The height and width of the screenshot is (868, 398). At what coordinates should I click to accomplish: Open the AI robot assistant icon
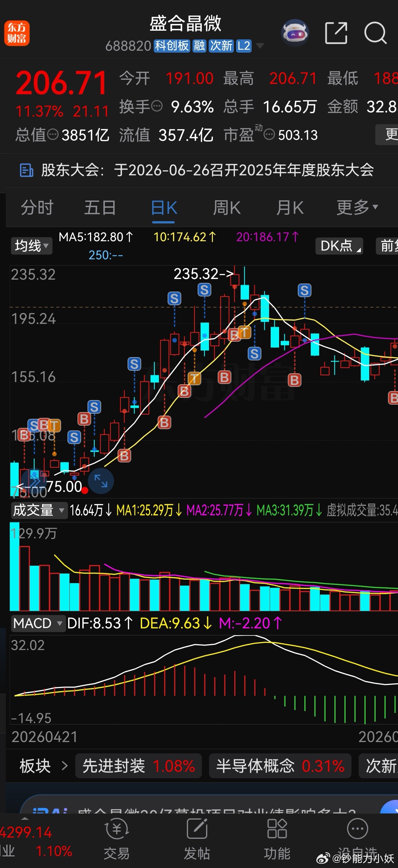click(x=295, y=33)
